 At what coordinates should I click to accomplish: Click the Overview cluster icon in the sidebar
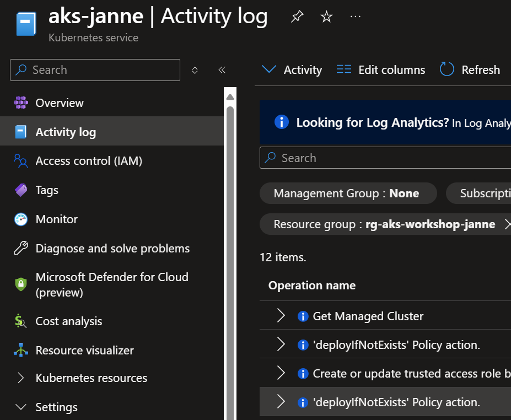click(21, 103)
